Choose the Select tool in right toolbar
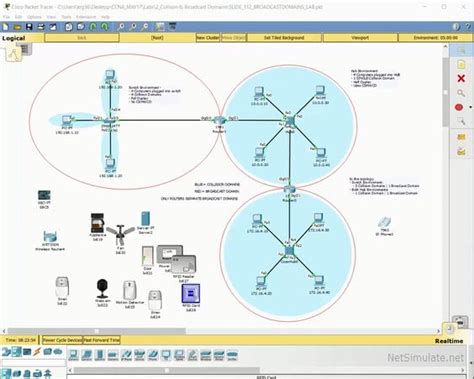Image resolution: width=474 pixels, height=379 pixels. point(461,50)
